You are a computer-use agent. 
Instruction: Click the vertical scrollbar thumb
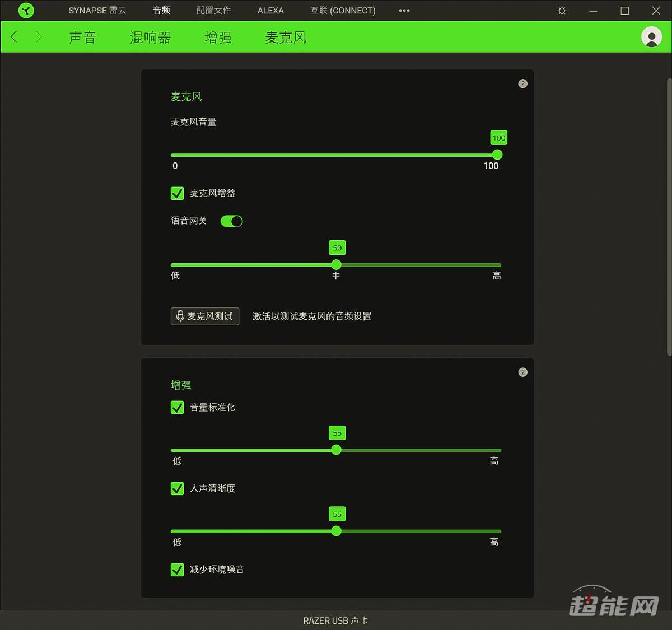(669, 216)
